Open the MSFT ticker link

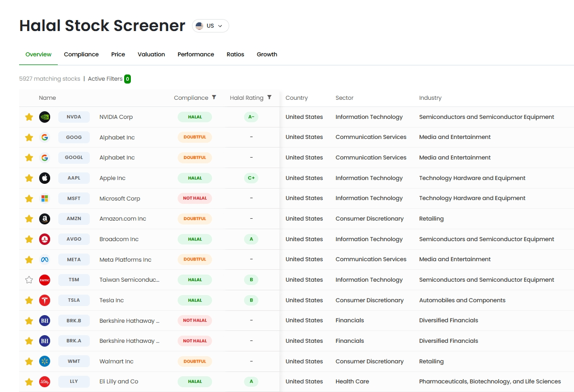coord(74,198)
